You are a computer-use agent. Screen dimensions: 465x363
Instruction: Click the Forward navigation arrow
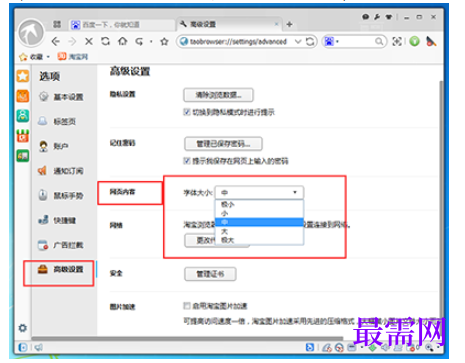(x=72, y=41)
